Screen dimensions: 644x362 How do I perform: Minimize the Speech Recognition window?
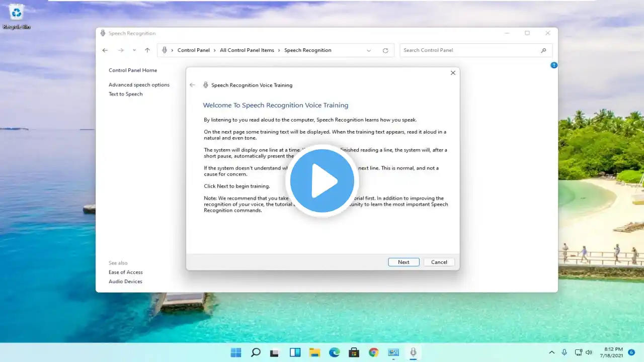[x=507, y=33]
